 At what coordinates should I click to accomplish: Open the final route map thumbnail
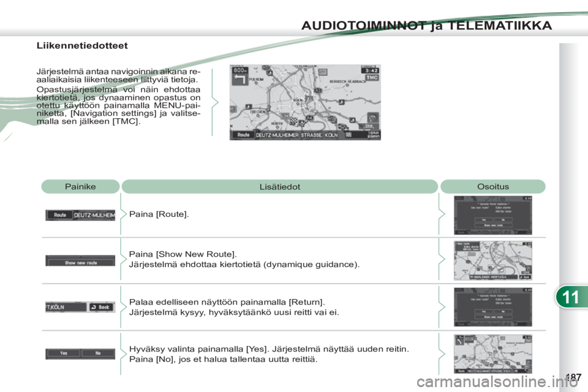[x=492, y=354]
